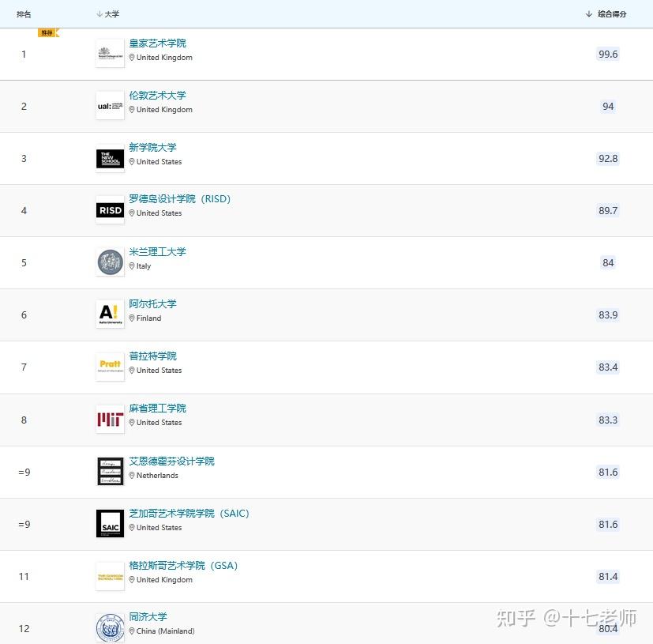The image size is (653, 644).
Task: Click the UAL logo icon
Action: click(x=110, y=105)
